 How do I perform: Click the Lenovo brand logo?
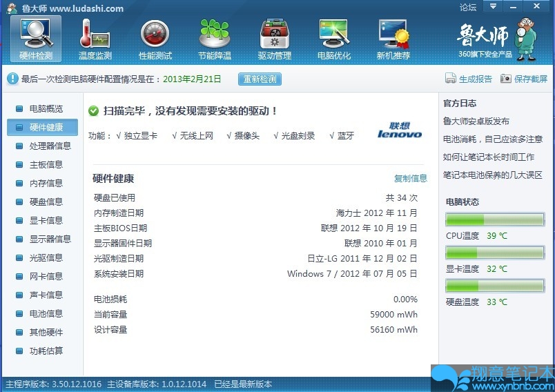[x=400, y=130]
